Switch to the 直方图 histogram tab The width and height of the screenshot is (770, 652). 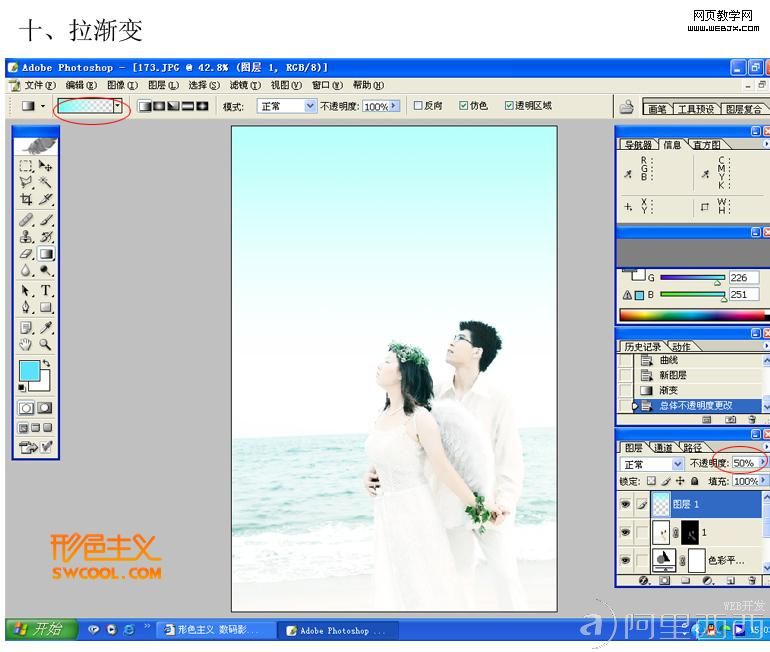pos(707,144)
